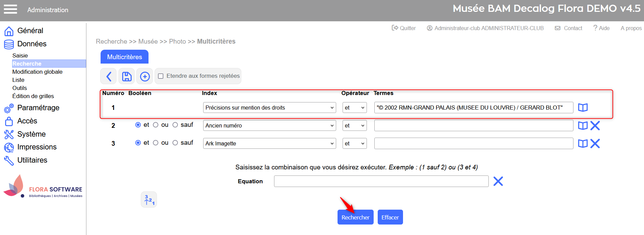Click the hamburger menu icon
This screenshot has height=235, width=644.
[x=10, y=9]
